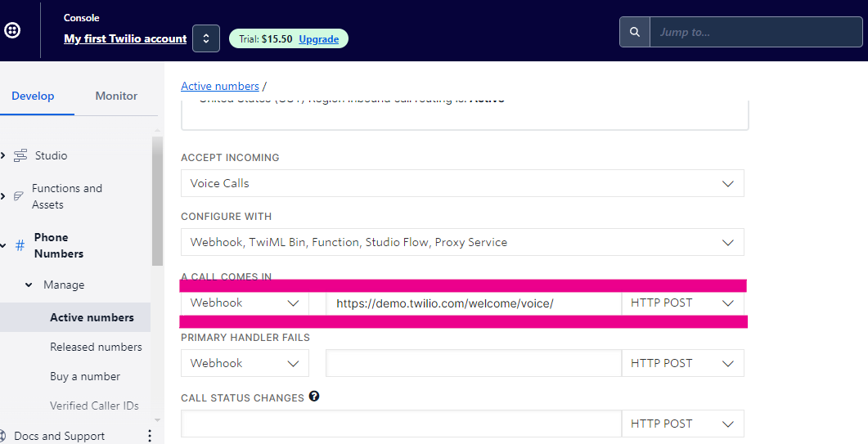Expand the Functions and Assets chevron
Viewport: 868px width, 444px height.
point(2,196)
